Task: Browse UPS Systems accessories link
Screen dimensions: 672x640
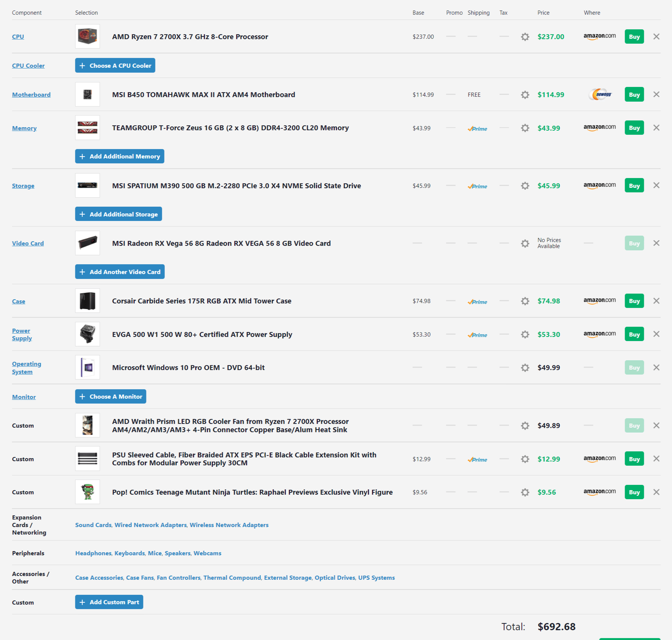Action: (x=376, y=578)
